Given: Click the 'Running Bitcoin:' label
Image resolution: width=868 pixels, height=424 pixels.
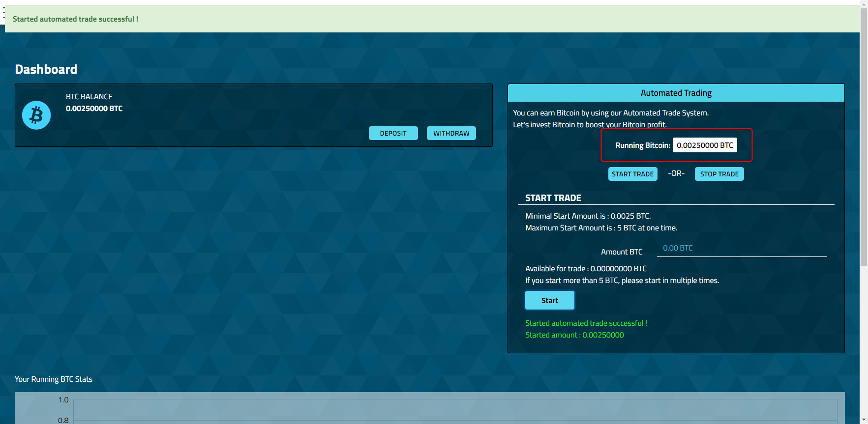Looking at the screenshot, I should [x=643, y=145].
